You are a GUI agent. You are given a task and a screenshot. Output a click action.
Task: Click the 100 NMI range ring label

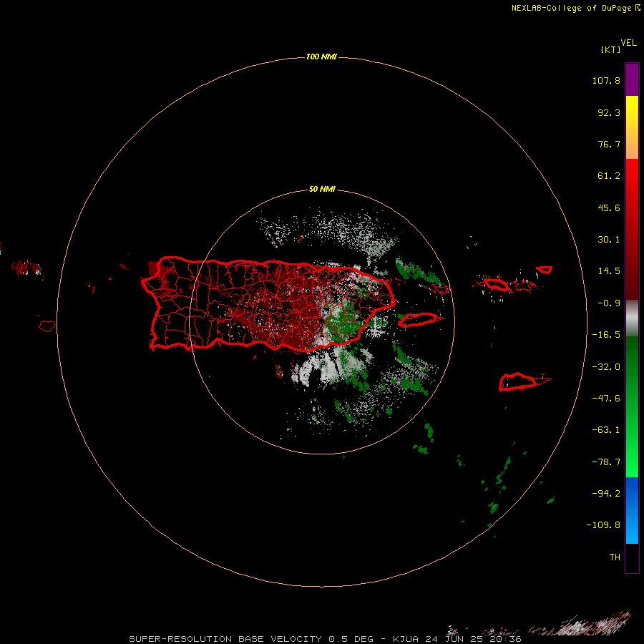pos(321,57)
